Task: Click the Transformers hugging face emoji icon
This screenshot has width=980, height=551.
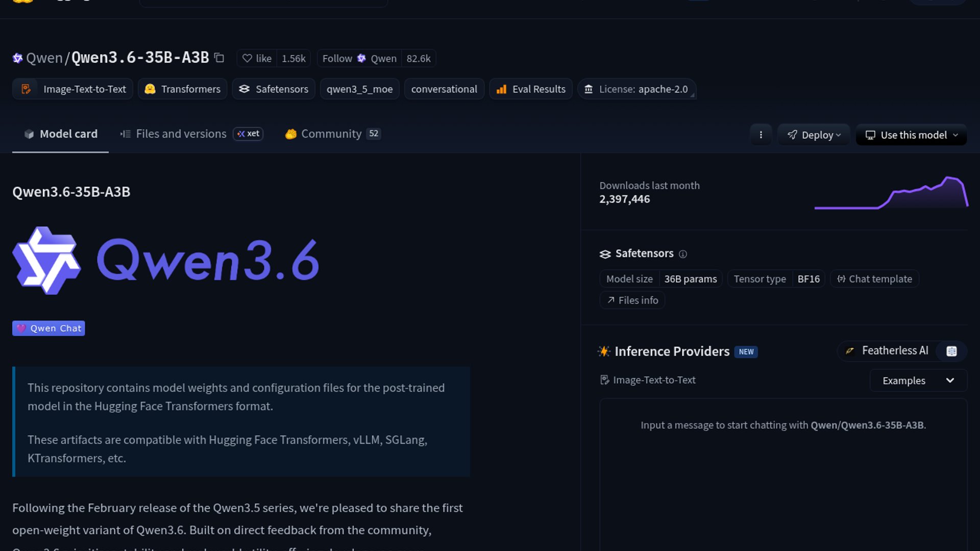Action: click(150, 89)
